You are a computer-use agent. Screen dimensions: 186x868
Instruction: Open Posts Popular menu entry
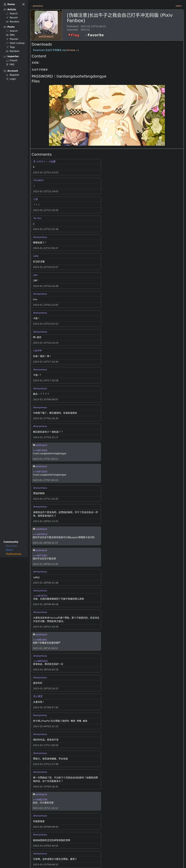point(14,39)
